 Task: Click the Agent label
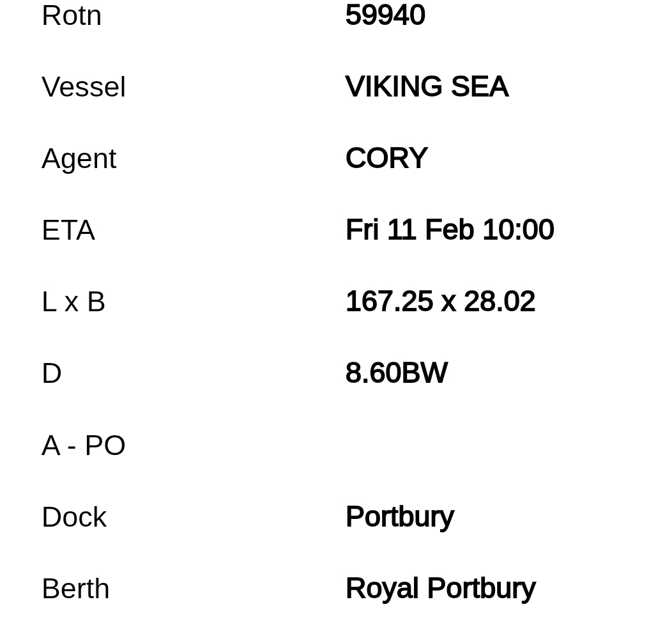[79, 158]
